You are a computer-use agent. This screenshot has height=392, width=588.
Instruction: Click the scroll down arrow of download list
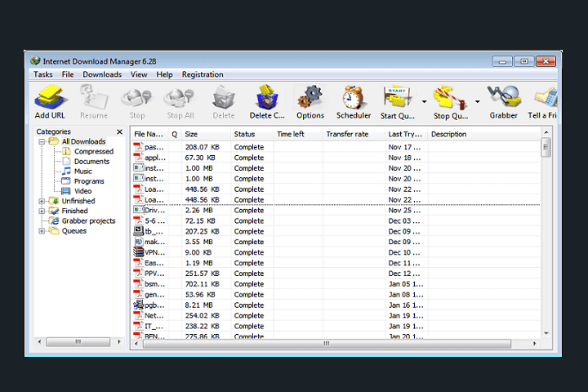546,333
